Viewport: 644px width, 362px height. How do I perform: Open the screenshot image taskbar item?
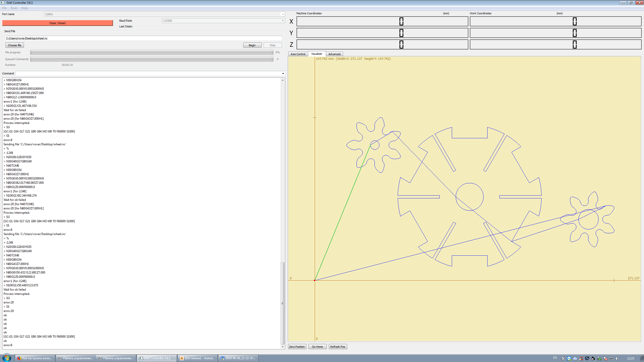(x=238, y=358)
